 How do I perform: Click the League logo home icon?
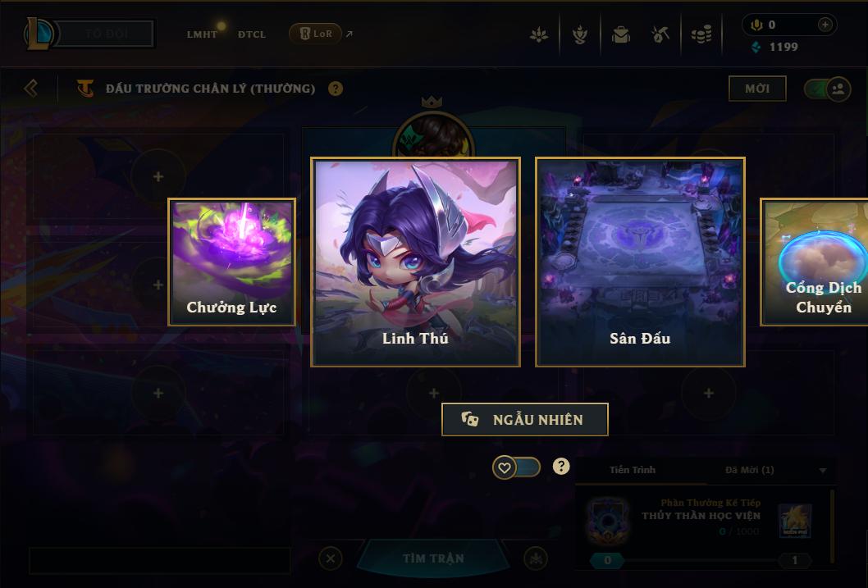[x=39, y=33]
